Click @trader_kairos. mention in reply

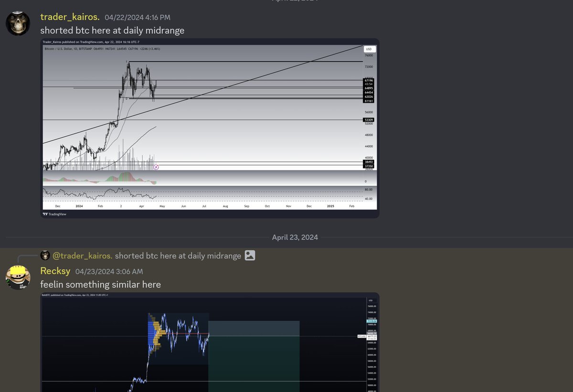[82, 255]
